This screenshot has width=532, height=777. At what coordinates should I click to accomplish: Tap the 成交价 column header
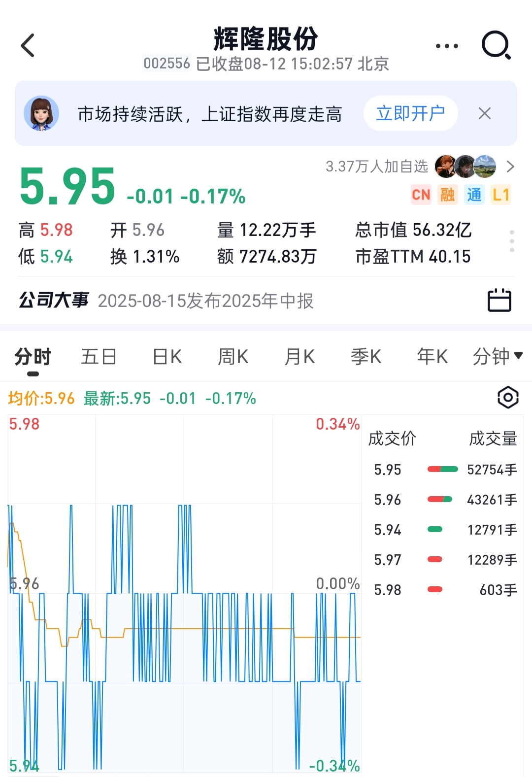click(x=392, y=438)
